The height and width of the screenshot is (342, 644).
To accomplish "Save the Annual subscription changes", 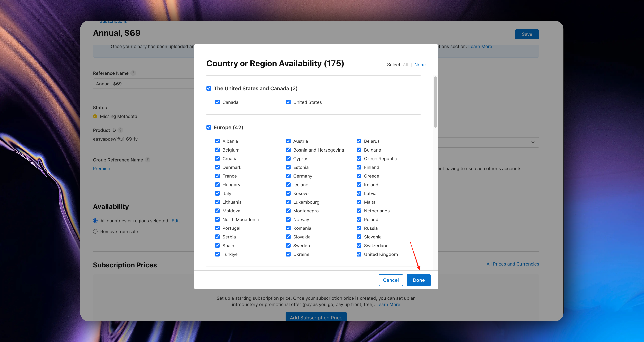I will tap(527, 34).
